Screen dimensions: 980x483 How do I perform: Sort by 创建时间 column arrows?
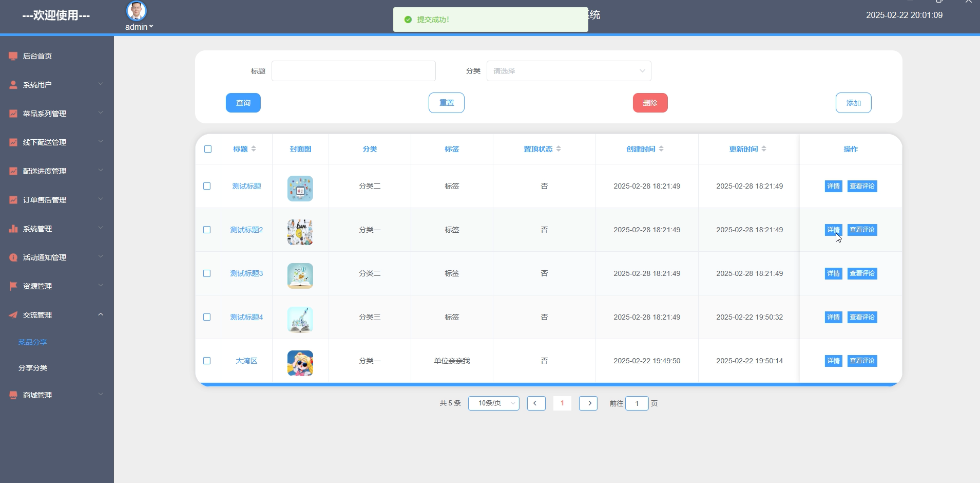pos(661,149)
